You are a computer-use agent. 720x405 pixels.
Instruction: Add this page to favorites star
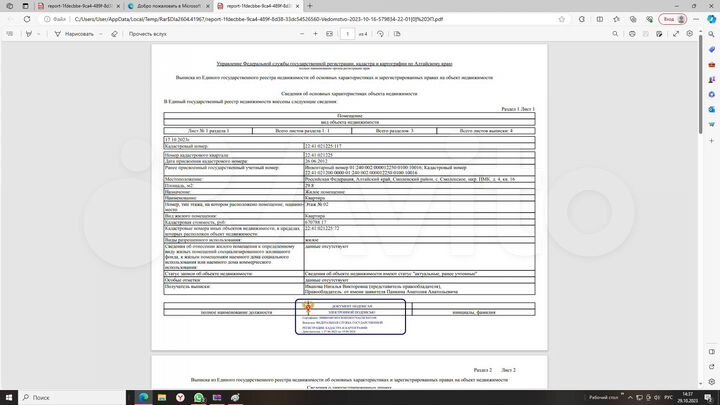point(562,19)
